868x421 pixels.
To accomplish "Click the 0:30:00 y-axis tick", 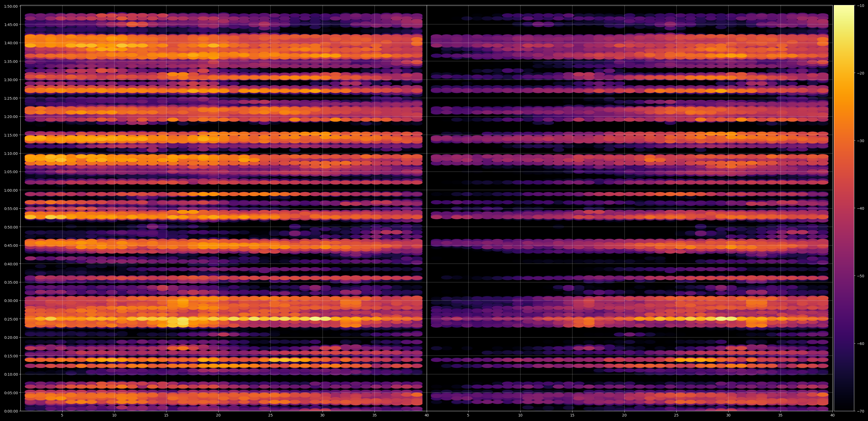I will (x=11, y=300).
